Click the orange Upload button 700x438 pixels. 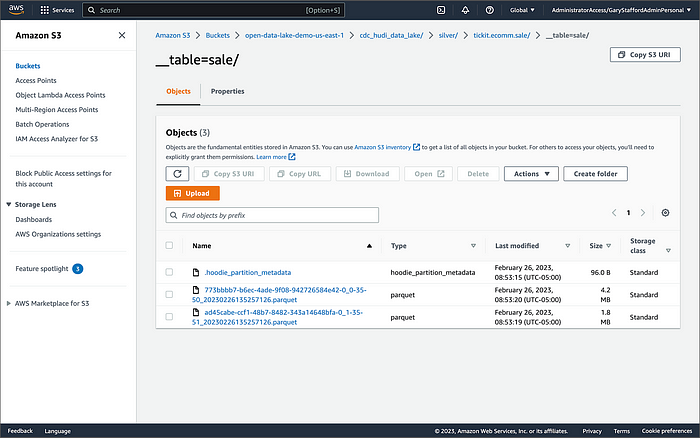pyautogui.click(x=192, y=193)
